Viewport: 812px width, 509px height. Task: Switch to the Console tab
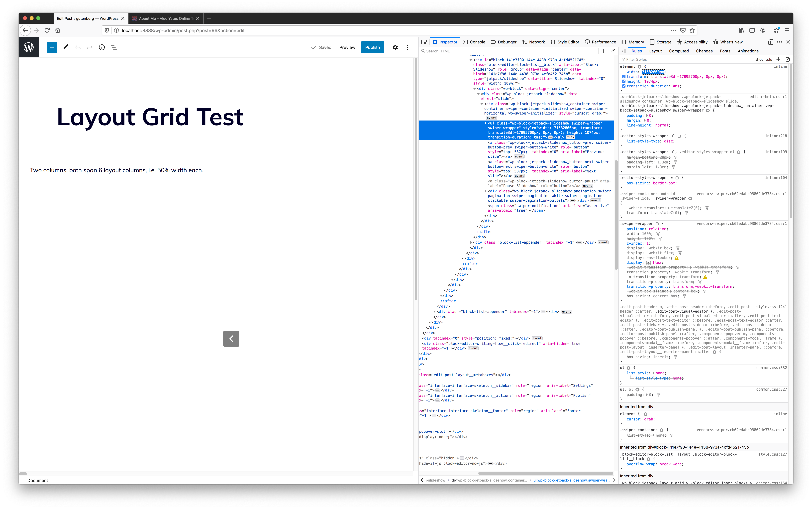pos(474,42)
